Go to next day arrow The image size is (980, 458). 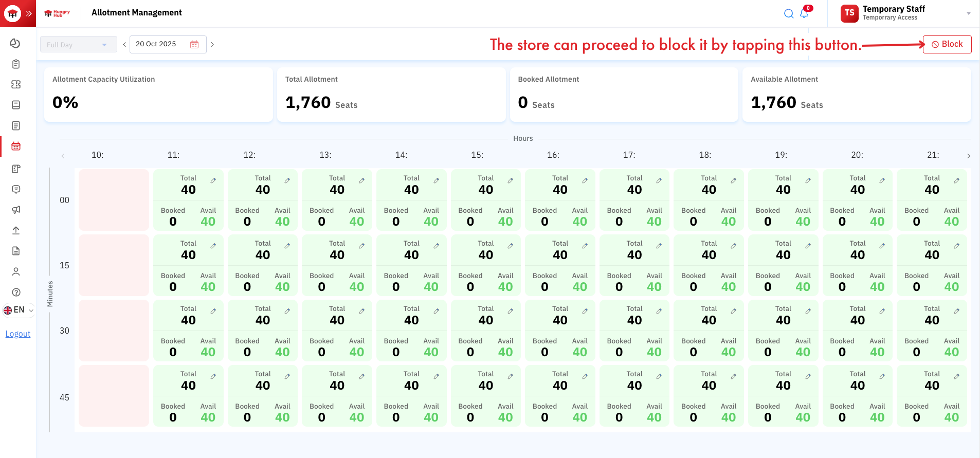[212, 45]
